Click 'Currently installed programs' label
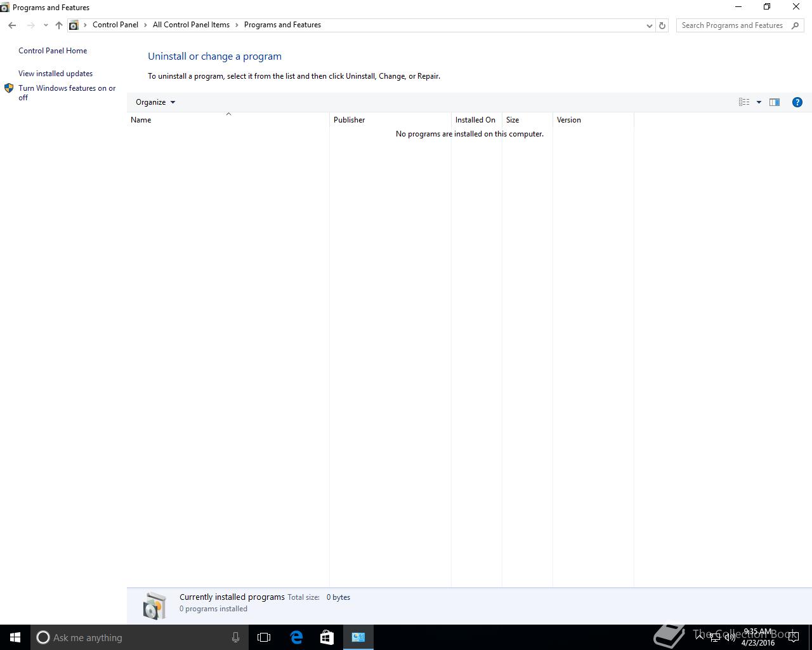 [x=232, y=597]
